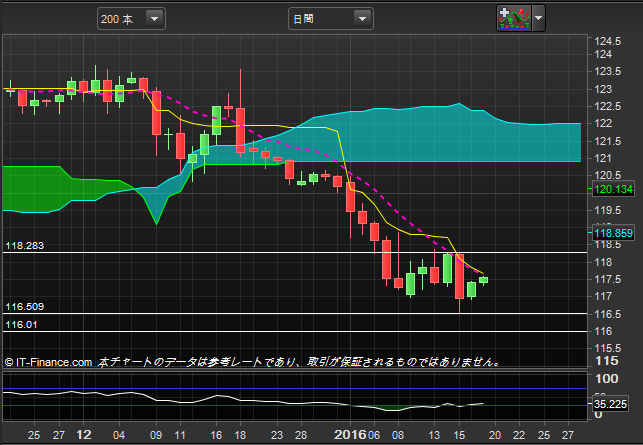
Task: Open the 200本 bar count dropdown
Action: coord(131,19)
